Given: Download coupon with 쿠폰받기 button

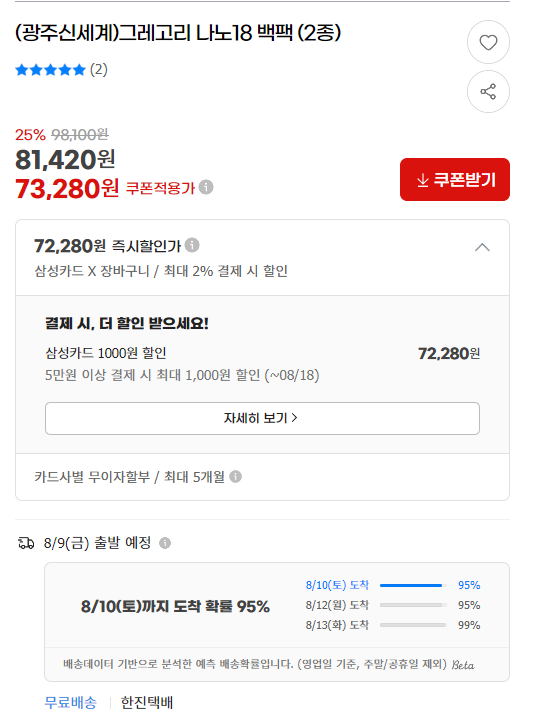Looking at the screenshot, I should [455, 180].
